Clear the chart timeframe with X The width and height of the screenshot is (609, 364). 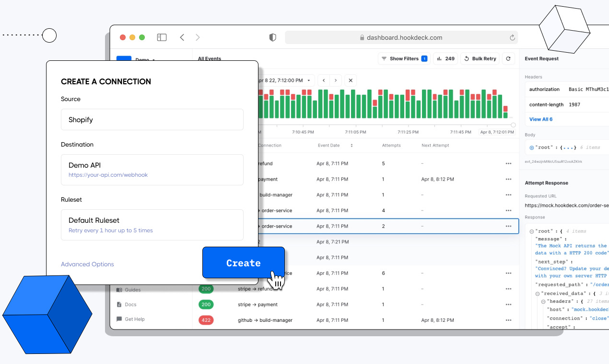click(351, 80)
